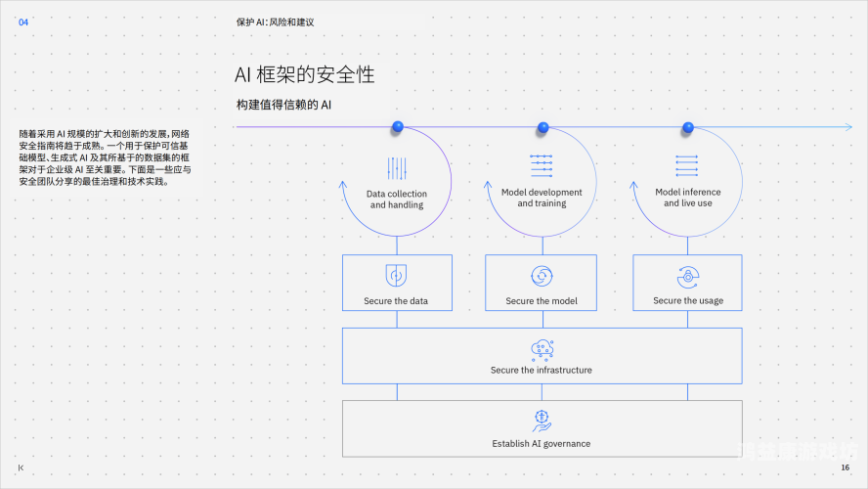Click the model development lines icon
This screenshot has height=489, width=868.
tap(542, 165)
